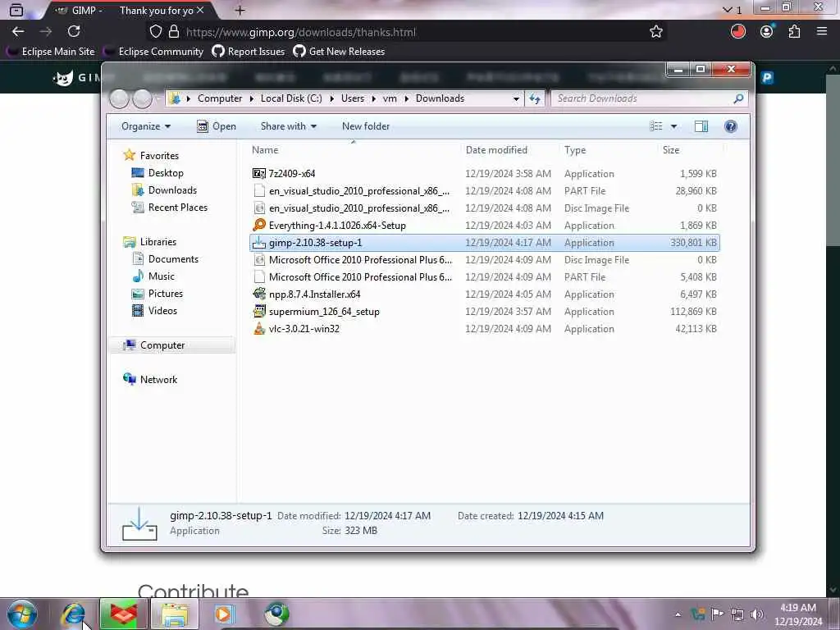The height and width of the screenshot is (630, 840).
Task: Sort by Type column header
Action: [x=608, y=150]
